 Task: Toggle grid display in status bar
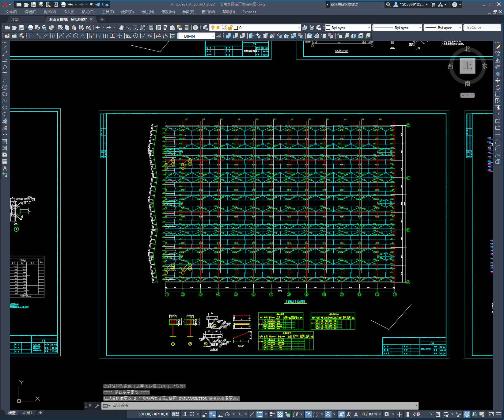[x=184, y=414]
